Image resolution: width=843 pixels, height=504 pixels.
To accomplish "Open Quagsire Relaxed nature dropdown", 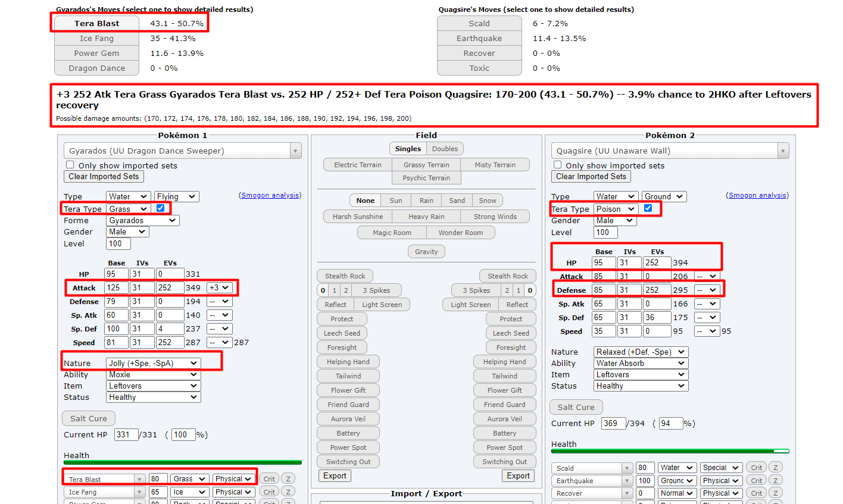I will click(641, 352).
